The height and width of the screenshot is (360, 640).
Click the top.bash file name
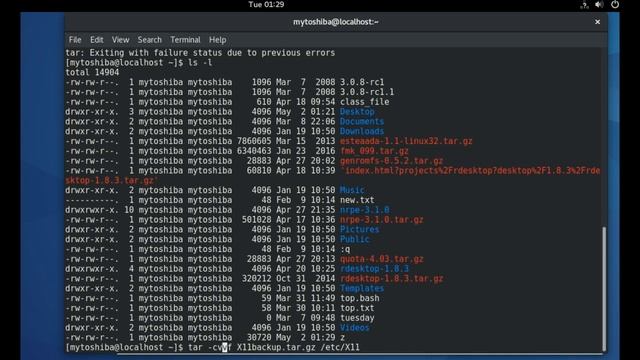[360, 298]
